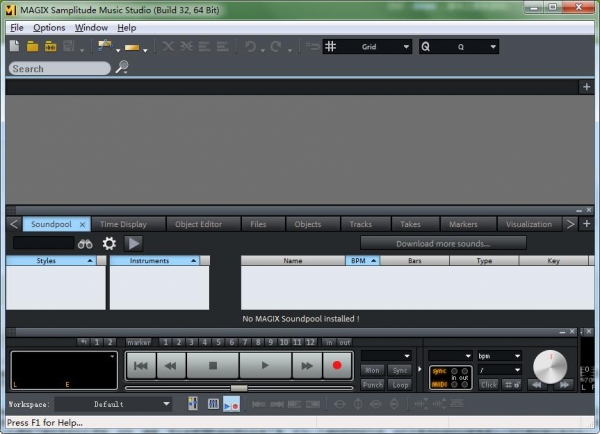Click Download more sounds... button

click(443, 243)
